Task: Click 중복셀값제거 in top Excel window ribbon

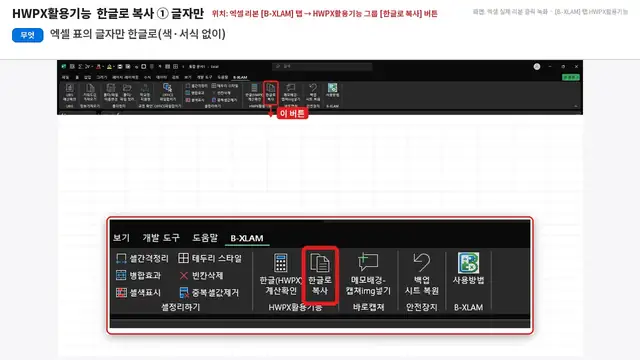Action: (224, 100)
